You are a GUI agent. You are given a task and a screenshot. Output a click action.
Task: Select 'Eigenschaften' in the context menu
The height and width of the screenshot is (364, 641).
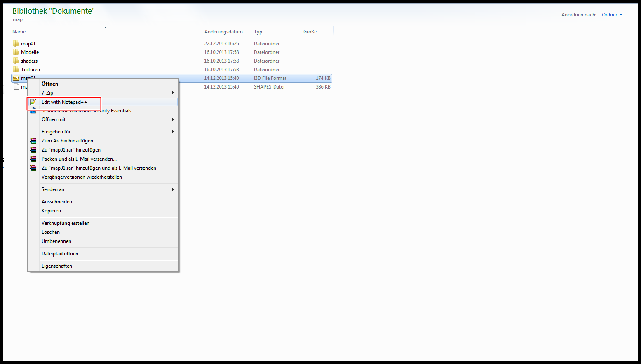(57, 266)
